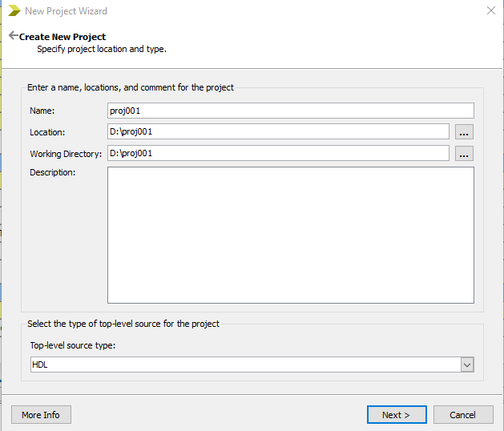
Task: Cancel the new project wizard
Action: [463, 415]
